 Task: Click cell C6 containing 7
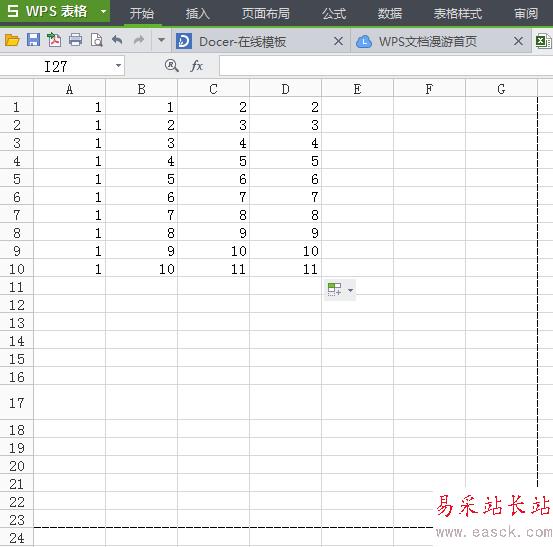[x=213, y=197]
